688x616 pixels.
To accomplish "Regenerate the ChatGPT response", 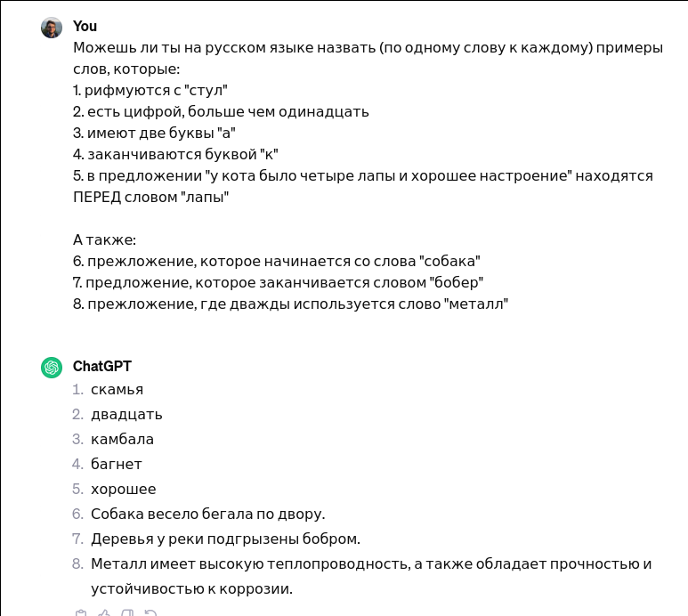I will [x=150, y=612].
